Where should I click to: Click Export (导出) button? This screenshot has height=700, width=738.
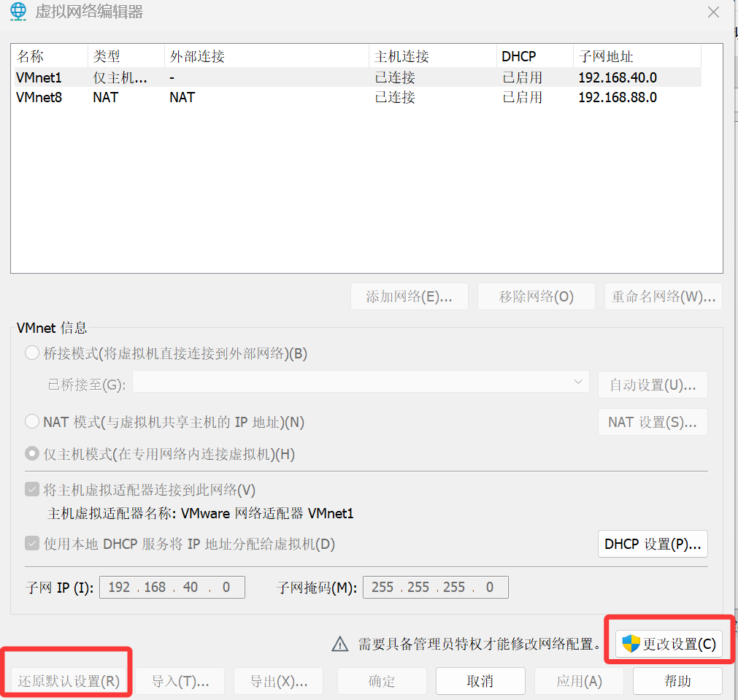coord(279,681)
